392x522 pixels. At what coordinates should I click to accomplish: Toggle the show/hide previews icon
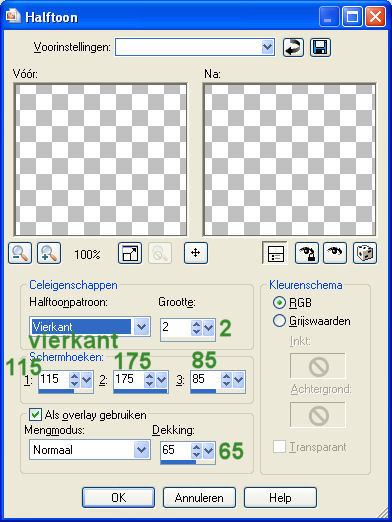pyautogui.click(x=275, y=253)
